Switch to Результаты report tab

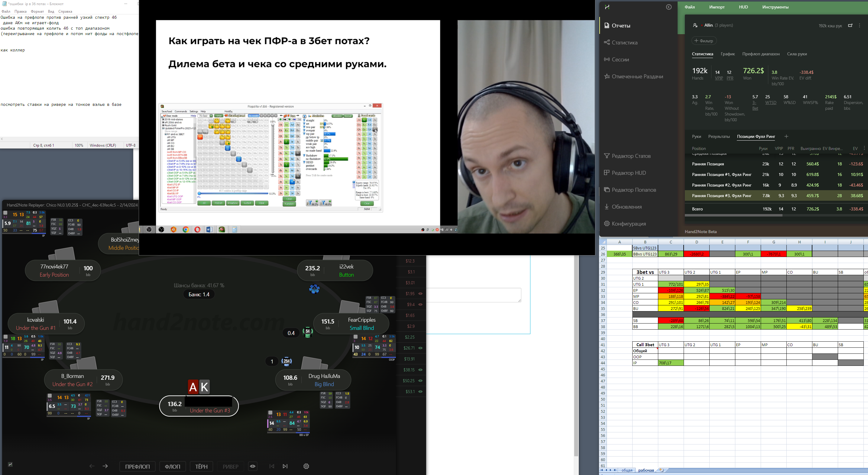pyautogui.click(x=719, y=137)
